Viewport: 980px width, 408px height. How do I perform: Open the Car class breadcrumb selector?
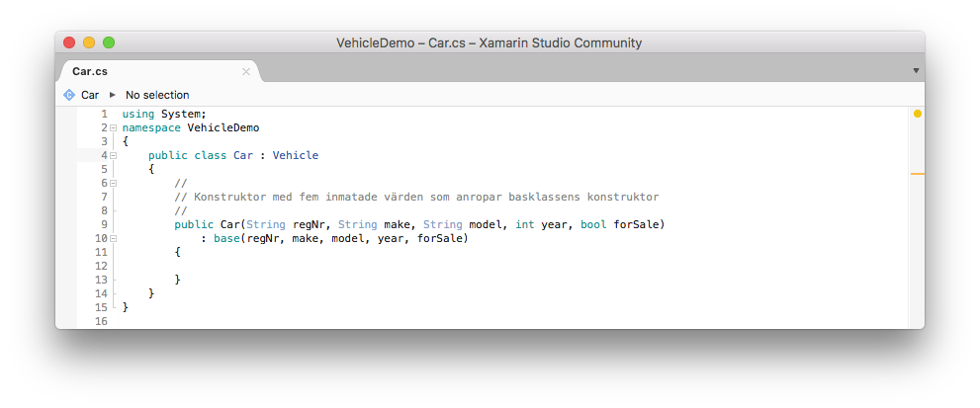coord(90,95)
